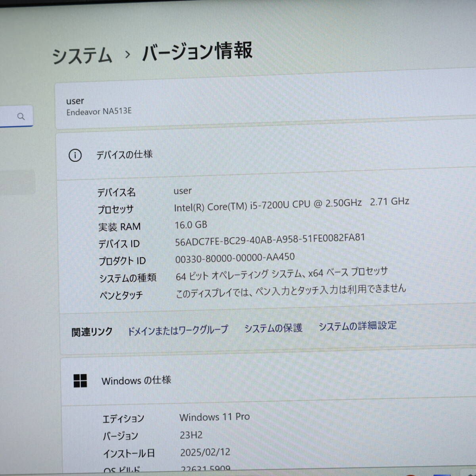Screen dimensions: 476x476
Task: Open システムの保護 link
Action: click(273, 328)
